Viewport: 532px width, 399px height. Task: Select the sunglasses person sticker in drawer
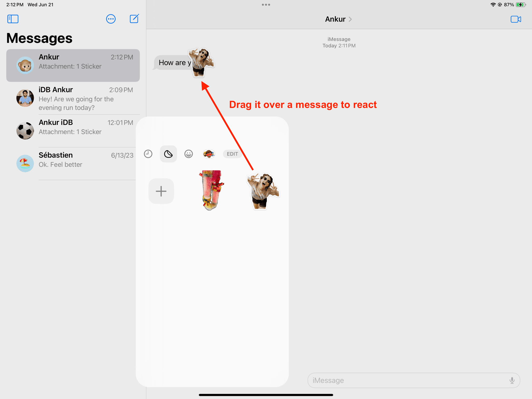(x=263, y=191)
